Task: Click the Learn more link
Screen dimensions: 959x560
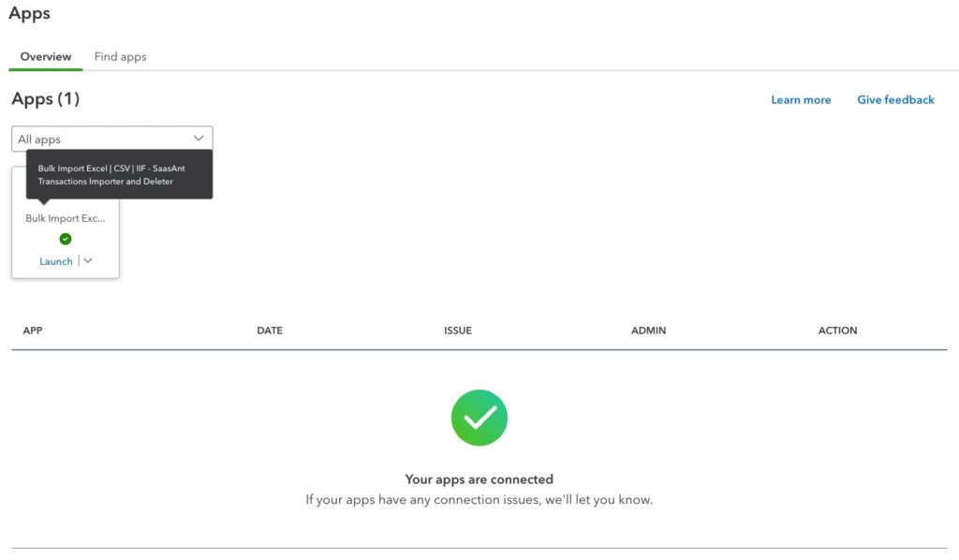Action: (801, 99)
